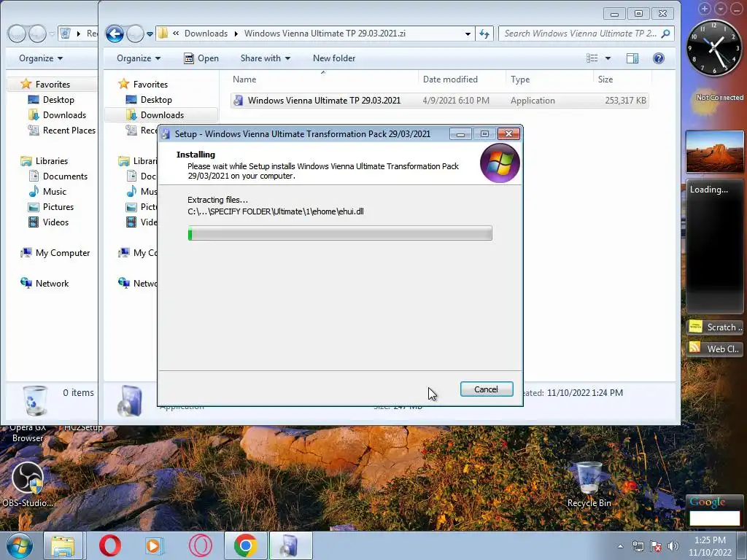Open the volume speaker tray icon
Screen dimensions: 747x560
click(x=673, y=546)
